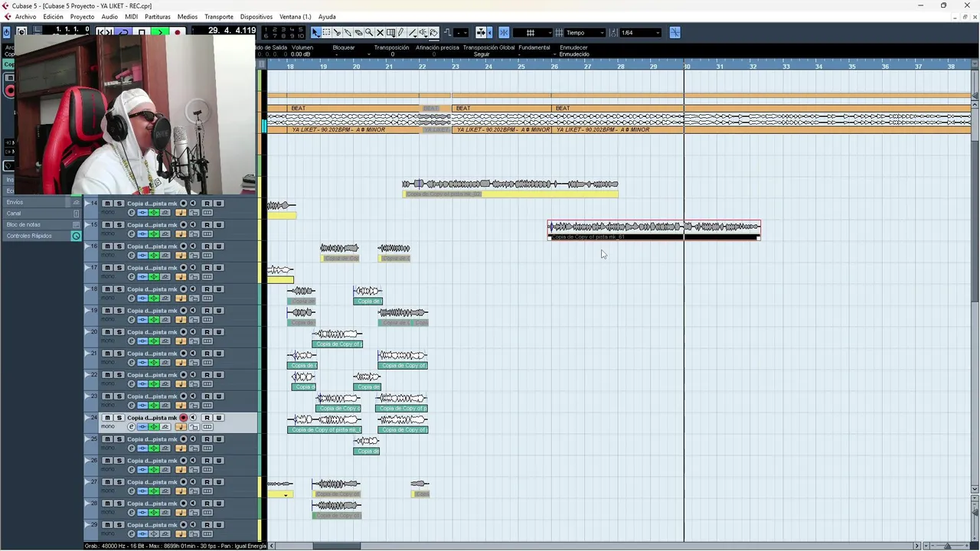Expand the Envíos inspector section
This screenshot has width=980, height=551.
(42, 202)
